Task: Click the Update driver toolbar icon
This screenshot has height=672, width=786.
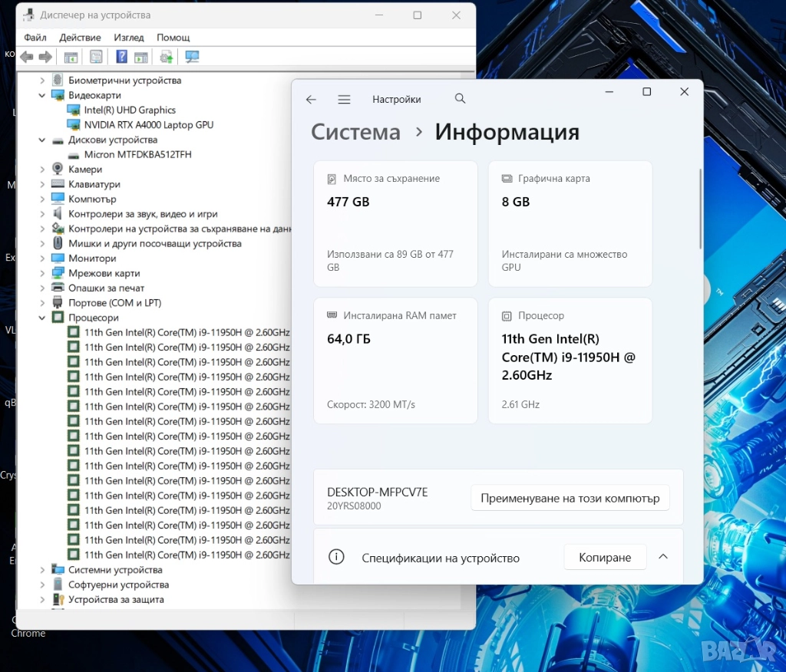Action: point(166,57)
